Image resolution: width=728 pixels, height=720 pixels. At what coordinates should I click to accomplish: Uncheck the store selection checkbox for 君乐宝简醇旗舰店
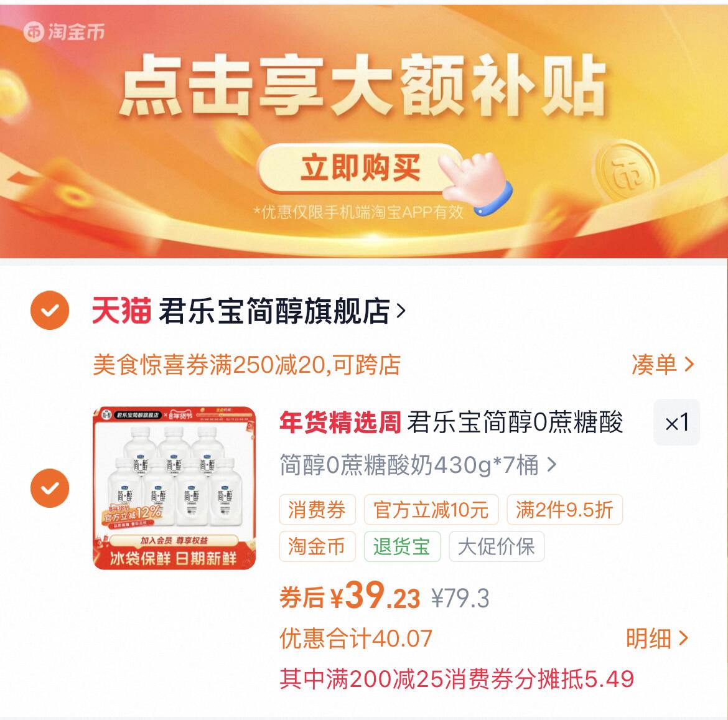tap(50, 310)
